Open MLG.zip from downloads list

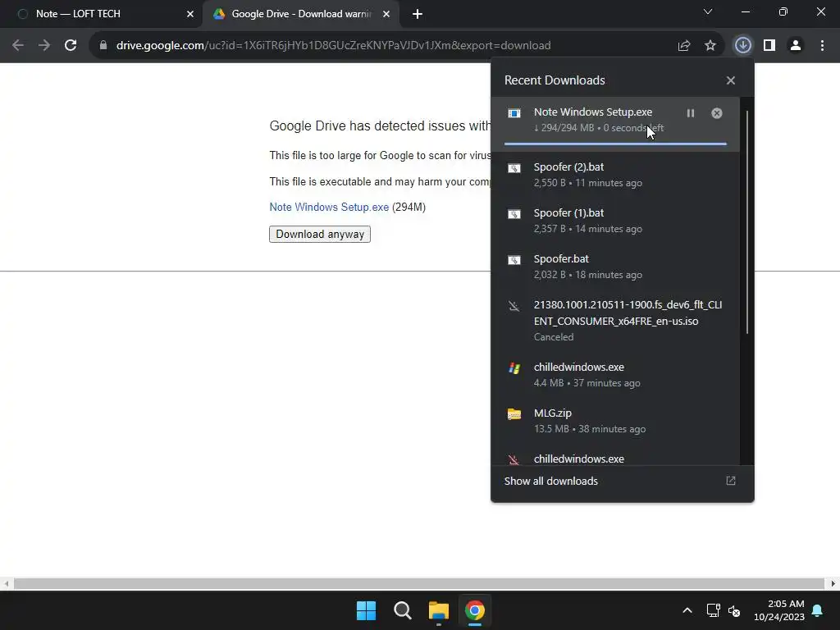point(615,421)
